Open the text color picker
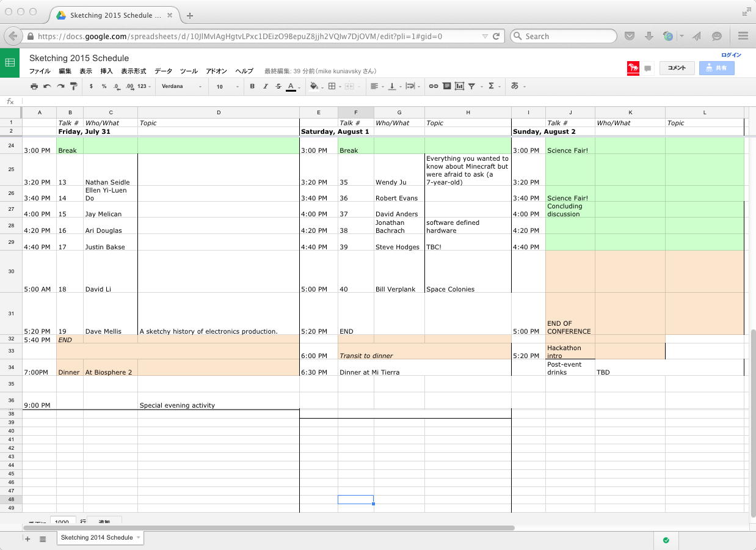The width and height of the screenshot is (756, 550). click(291, 87)
